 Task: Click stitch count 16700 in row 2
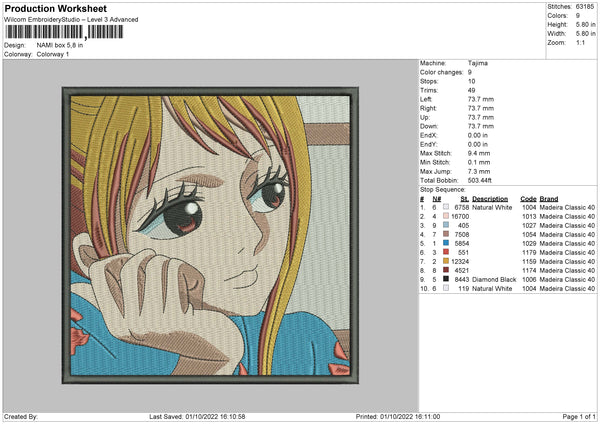pos(460,216)
